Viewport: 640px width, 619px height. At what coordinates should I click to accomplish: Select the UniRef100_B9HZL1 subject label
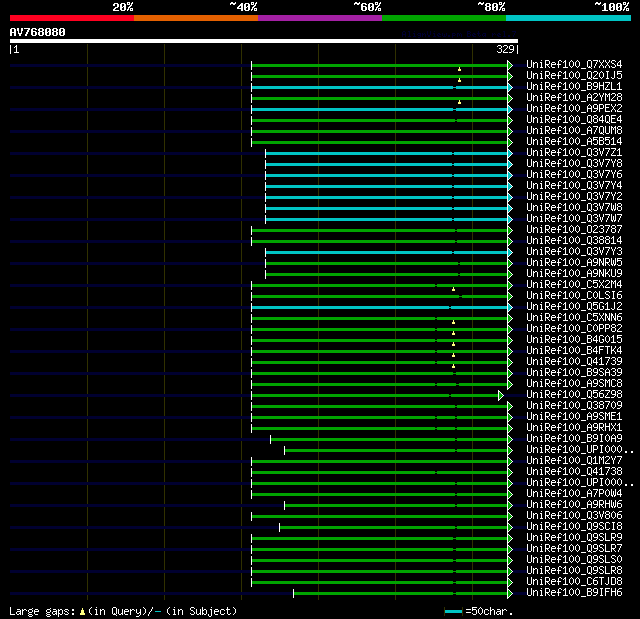tap(574, 87)
